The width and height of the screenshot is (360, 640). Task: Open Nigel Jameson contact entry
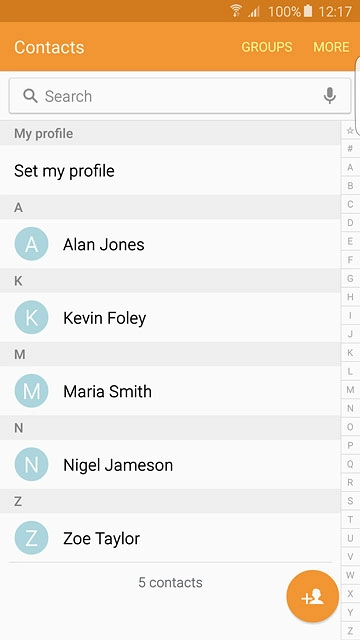click(x=170, y=464)
